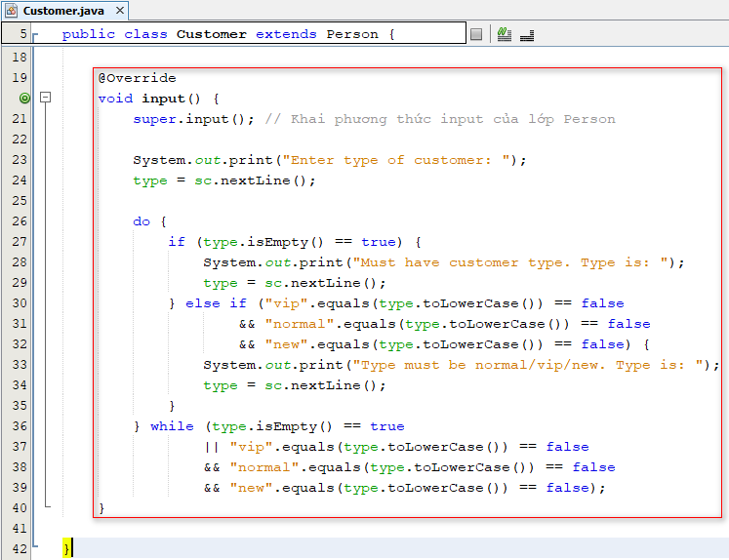Click the "normal" string on line 31

(x=299, y=324)
